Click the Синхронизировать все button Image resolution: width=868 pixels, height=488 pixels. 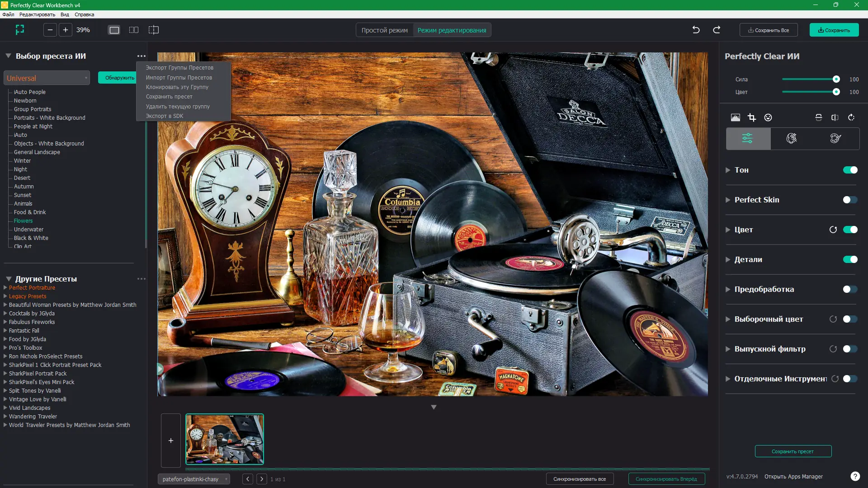click(x=579, y=479)
